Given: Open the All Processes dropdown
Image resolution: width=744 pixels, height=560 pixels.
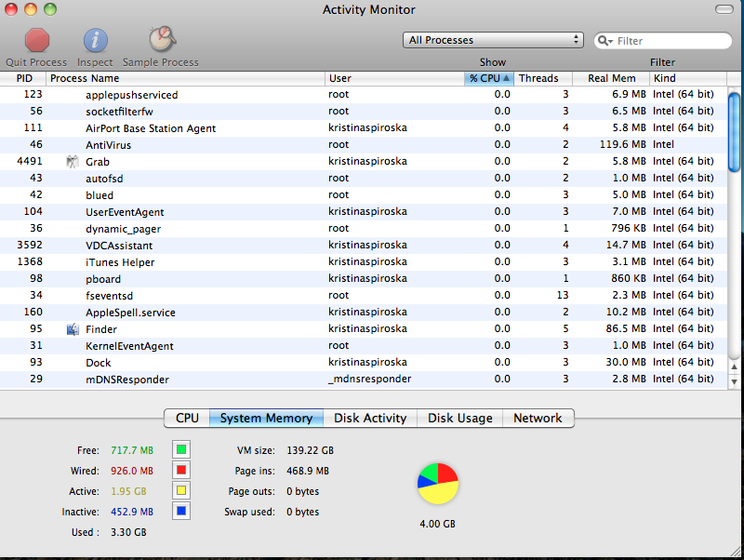Looking at the screenshot, I should [x=493, y=40].
